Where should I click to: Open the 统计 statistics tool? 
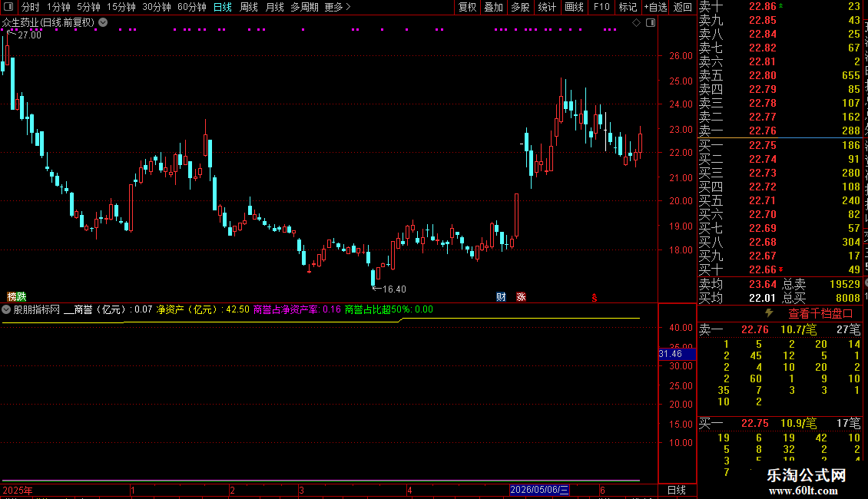(x=547, y=7)
